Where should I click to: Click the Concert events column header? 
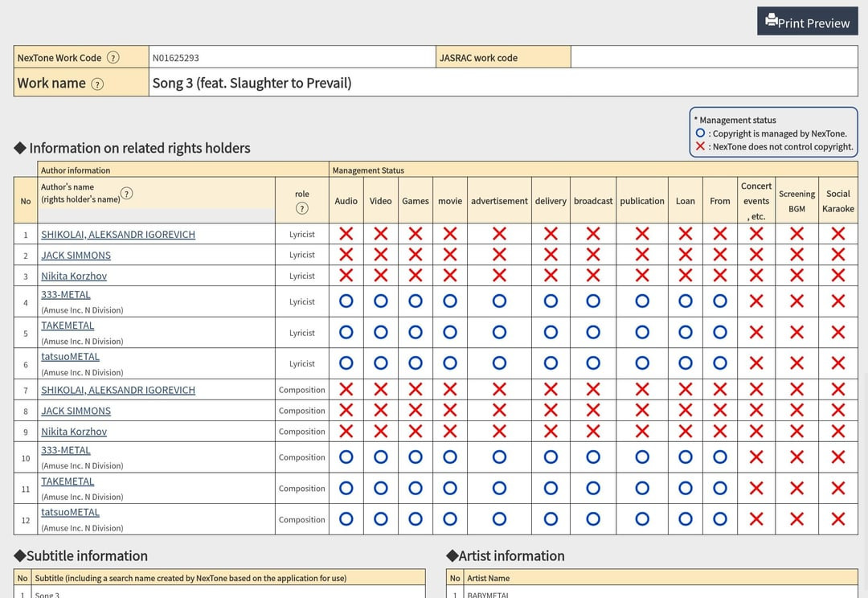756,201
